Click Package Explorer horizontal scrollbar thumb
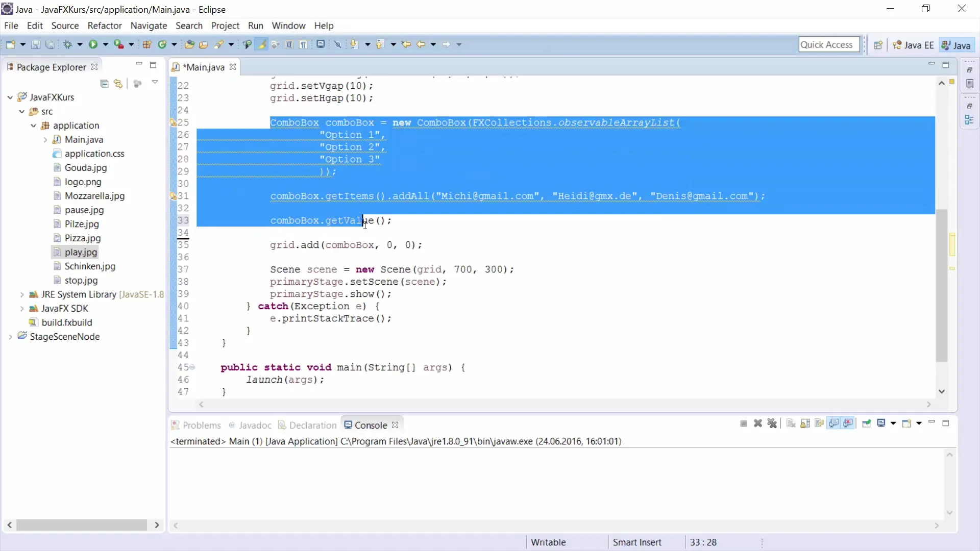Screen dimensions: 980x551 (x=82, y=525)
